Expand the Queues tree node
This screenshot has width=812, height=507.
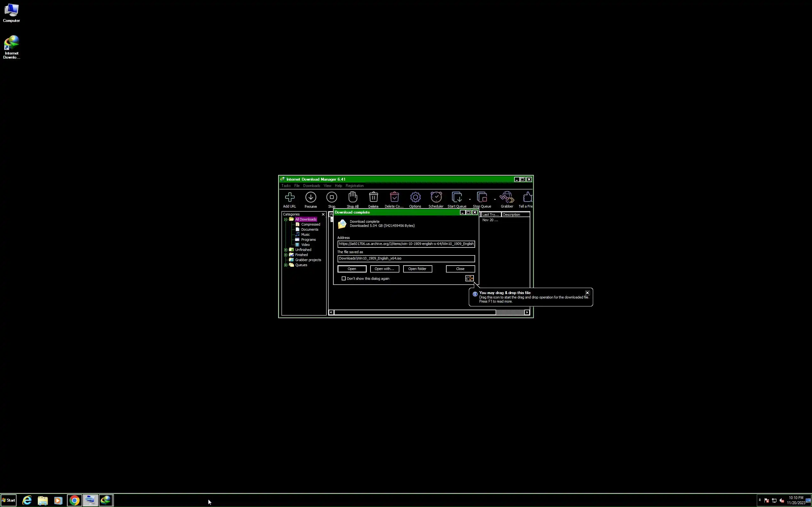(x=286, y=265)
